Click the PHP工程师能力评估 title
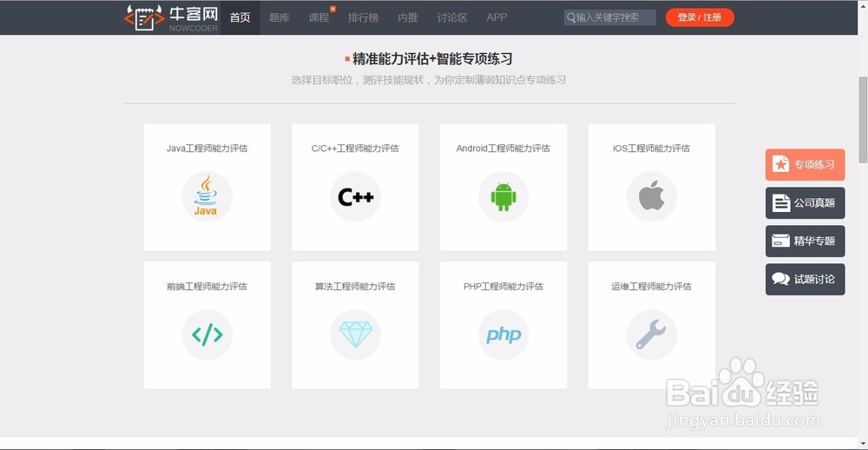The image size is (868, 450). [x=503, y=287]
